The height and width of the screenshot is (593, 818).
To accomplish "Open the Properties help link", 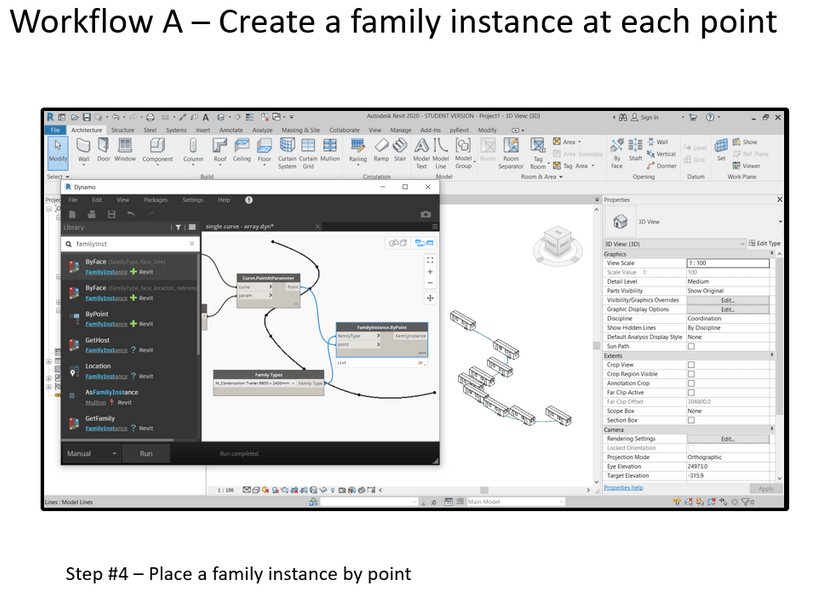I will (x=624, y=487).
